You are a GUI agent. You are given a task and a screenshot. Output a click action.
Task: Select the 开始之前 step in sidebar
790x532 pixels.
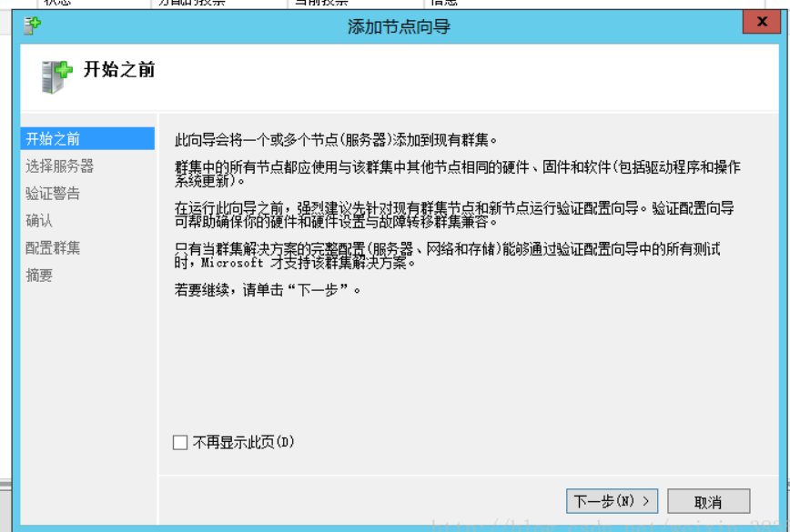[x=87, y=138]
